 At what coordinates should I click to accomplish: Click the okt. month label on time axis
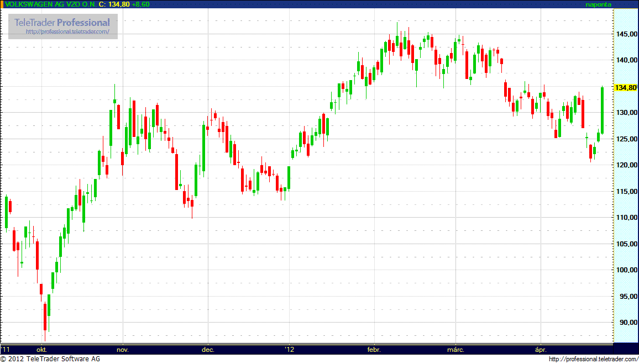click(x=41, y=350)
